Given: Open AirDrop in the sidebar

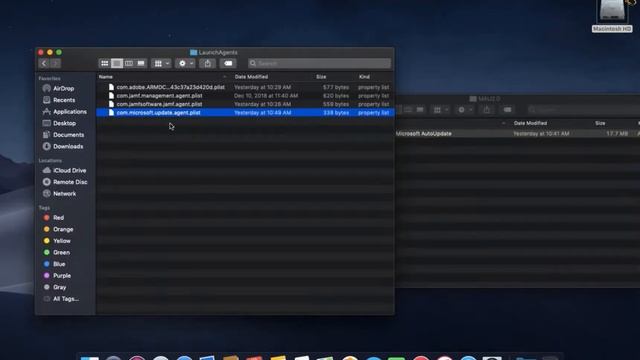Looking at the screenshot, I should point(64,88).
